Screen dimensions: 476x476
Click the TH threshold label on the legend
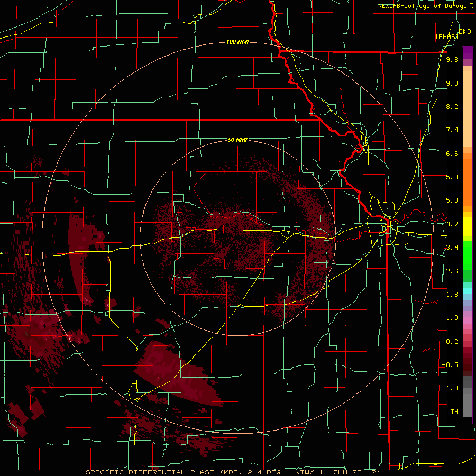pos(454,412)
